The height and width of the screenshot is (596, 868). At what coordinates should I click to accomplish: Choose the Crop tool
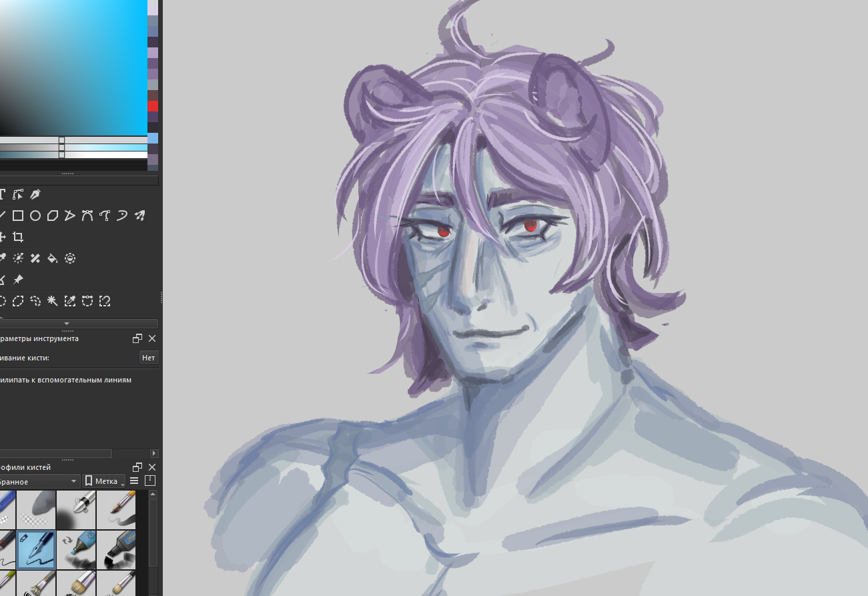[x=18, y=237]
